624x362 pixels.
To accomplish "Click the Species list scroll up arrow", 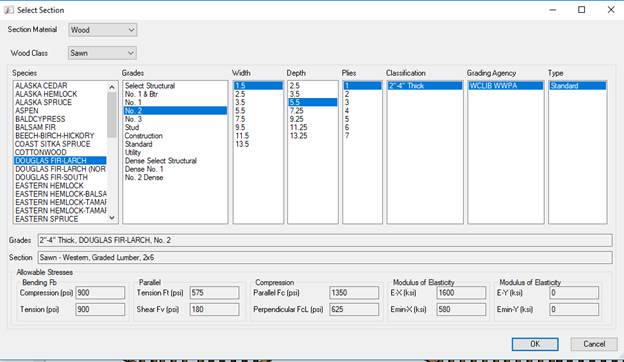I will click(x=112, y=87).
